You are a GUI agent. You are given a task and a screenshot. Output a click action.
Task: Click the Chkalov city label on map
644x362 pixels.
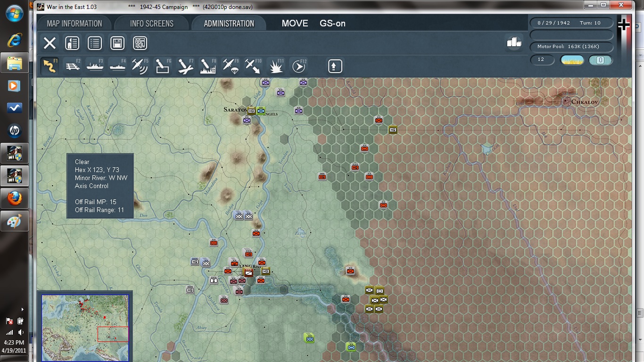click(x=584, y=102)
